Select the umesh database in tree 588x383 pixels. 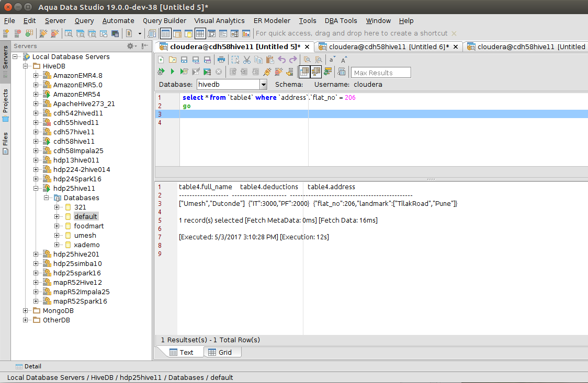(x=85, y=236)
